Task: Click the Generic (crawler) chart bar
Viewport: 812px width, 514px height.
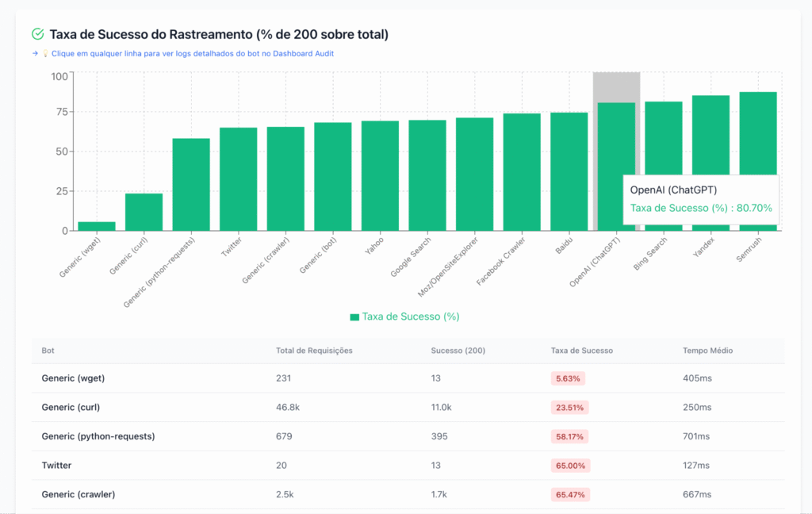Action: coord(285,178)
